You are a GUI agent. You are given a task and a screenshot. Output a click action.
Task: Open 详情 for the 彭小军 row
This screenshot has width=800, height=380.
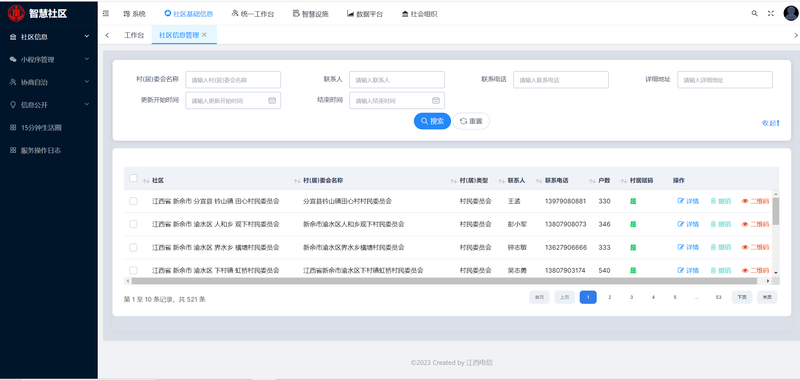click(x=688, y=224)
